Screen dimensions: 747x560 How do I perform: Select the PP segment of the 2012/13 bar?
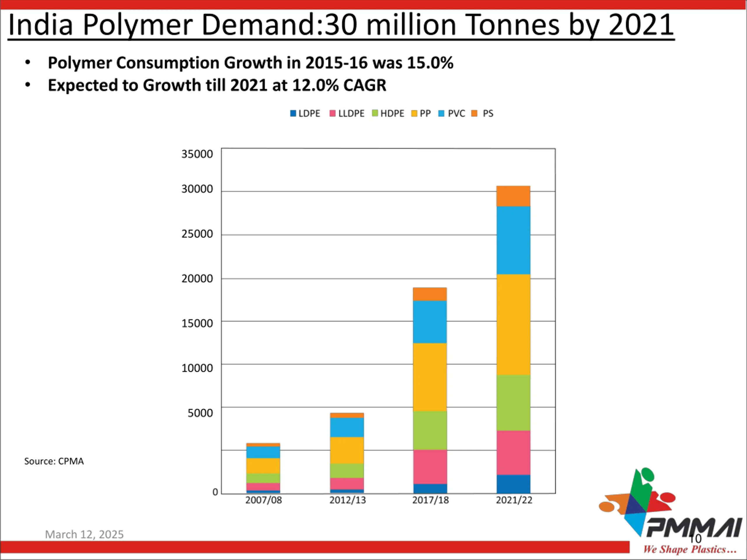[x=347, y=451]
